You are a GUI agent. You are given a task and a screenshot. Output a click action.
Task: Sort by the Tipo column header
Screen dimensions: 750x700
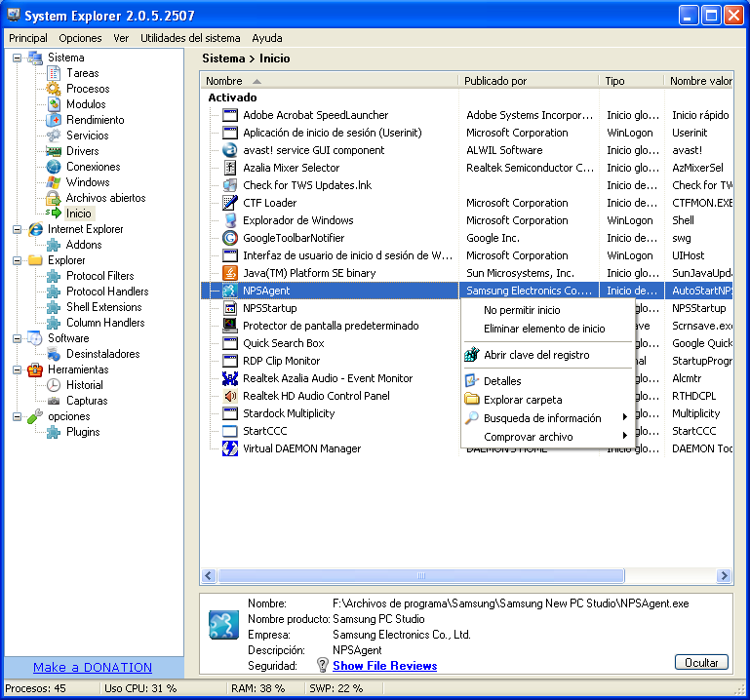(x=631, y=81)
